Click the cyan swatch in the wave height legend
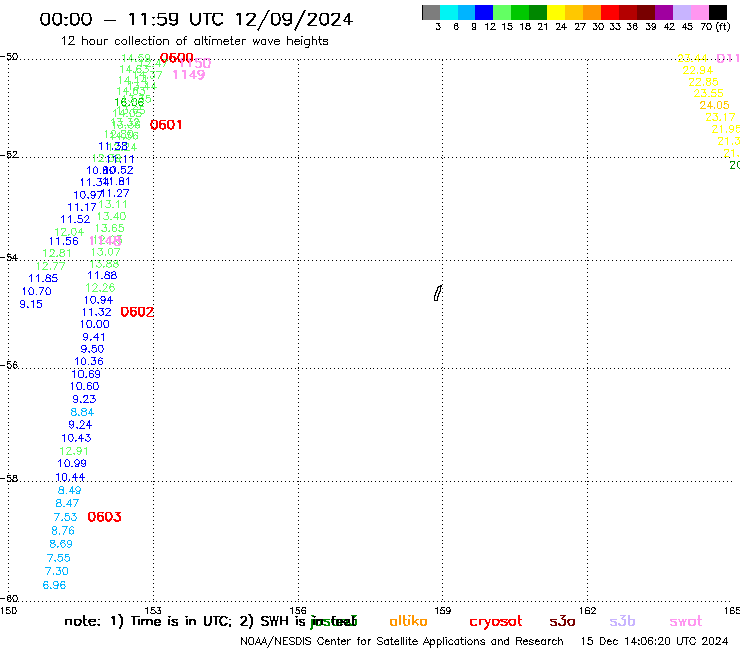The image size is (740, 650). [x=449, y=12]
